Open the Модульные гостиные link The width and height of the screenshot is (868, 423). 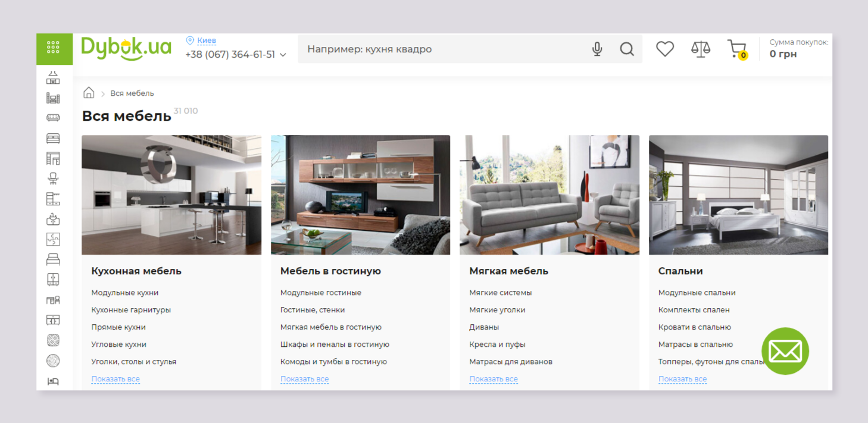320,293
